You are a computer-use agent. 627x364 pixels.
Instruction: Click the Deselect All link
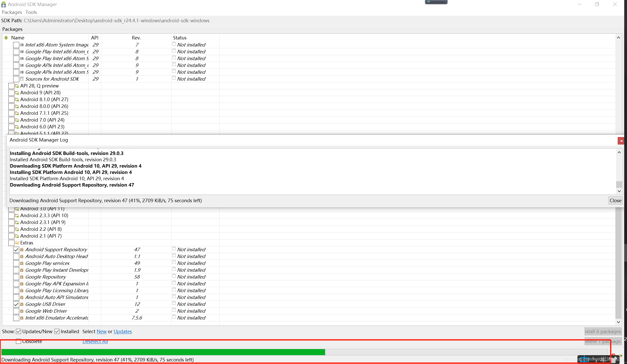95,341
